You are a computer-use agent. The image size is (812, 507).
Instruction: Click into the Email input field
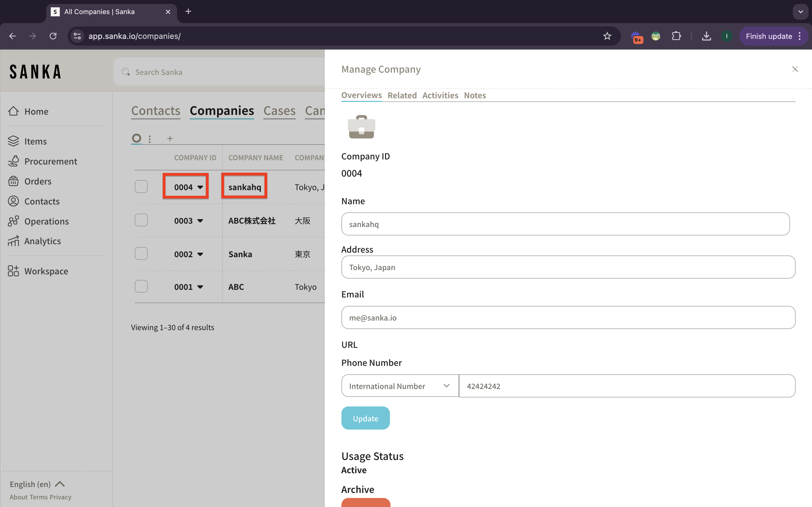coord(568,317)
